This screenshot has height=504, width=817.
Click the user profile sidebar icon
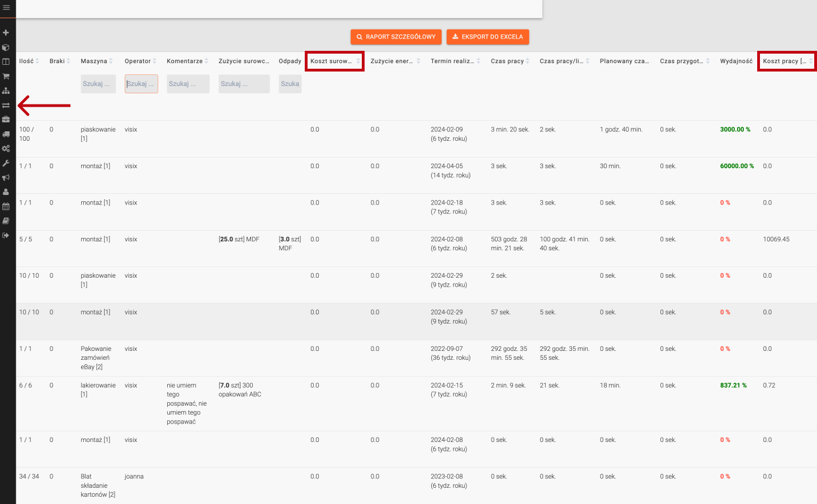pos(6,192)
